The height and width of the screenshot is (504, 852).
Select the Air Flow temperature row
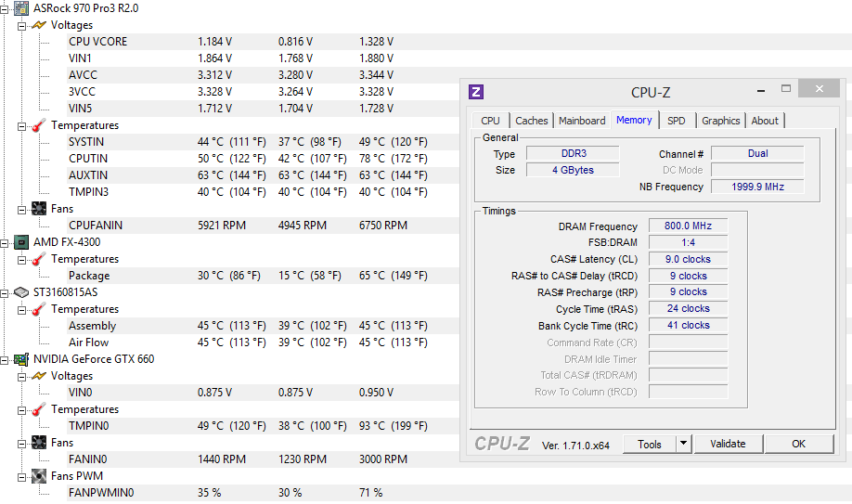click(263, 342)
